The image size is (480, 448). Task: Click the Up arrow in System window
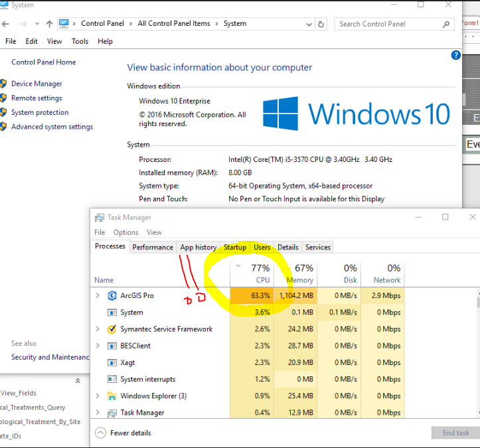[49, 24]
